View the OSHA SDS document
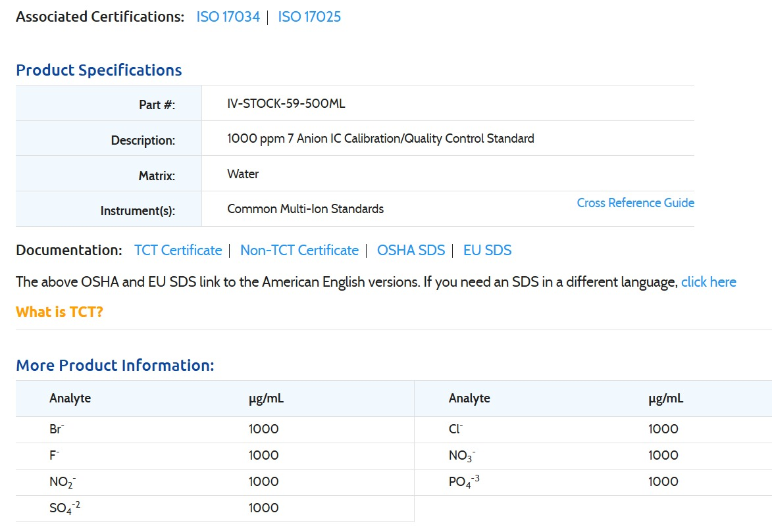The width and height of the screenshot is (772, 532). tap(411, 251)
